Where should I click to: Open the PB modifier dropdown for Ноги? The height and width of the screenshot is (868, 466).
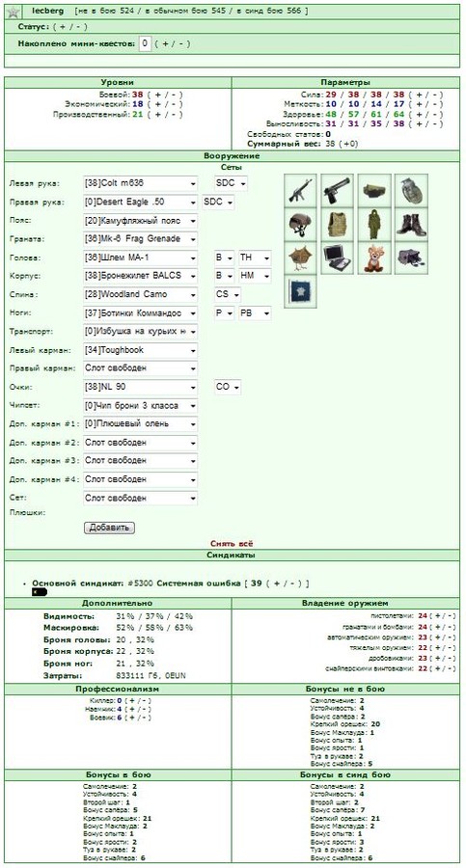(x=255, y=313)
